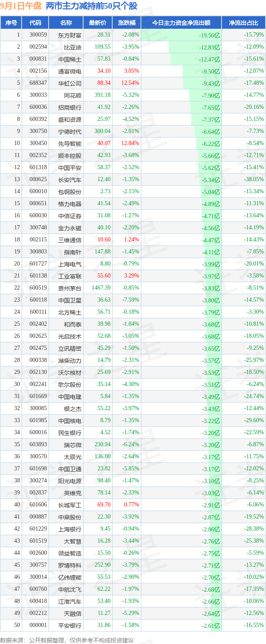Click 长安汽车 outflow ratio -38.05%
The image size is (266, 644).
click(254, 179)
